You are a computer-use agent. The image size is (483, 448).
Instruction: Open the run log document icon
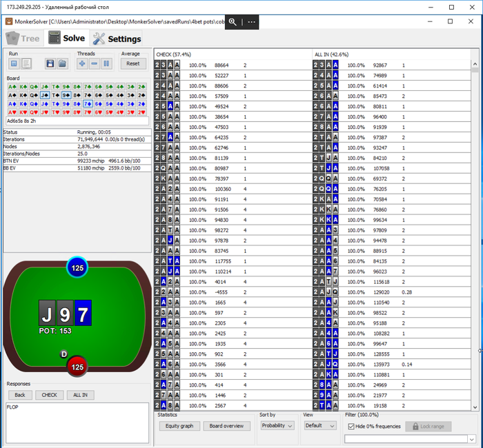[x=26, y=63]
